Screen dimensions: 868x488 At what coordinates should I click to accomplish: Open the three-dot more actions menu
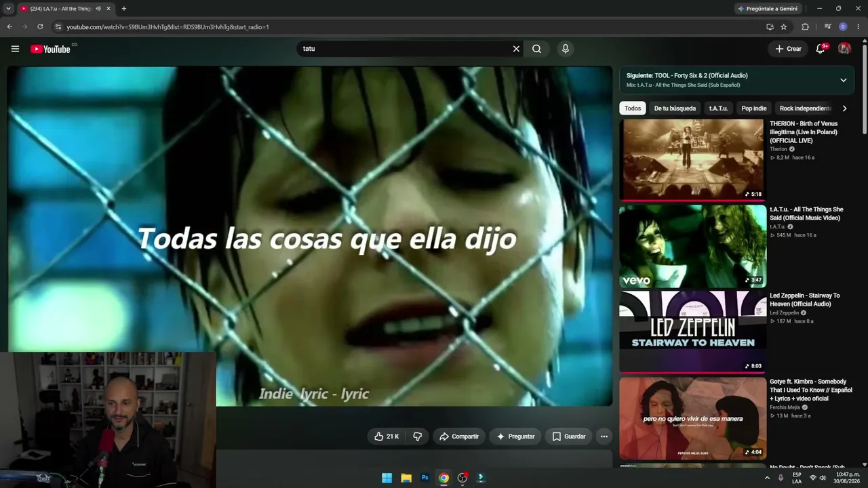point(604,436)
